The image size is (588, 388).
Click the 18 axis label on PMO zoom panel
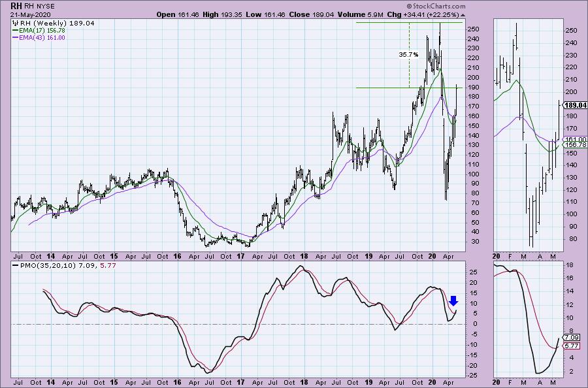(569, 265)
